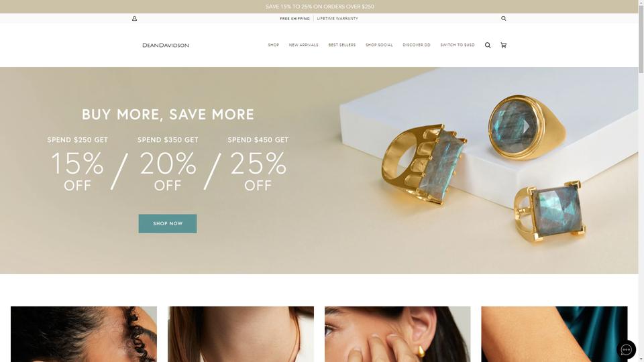Open the earring close-up category thumbnail
Screen dimensions: 644x362
398,334
